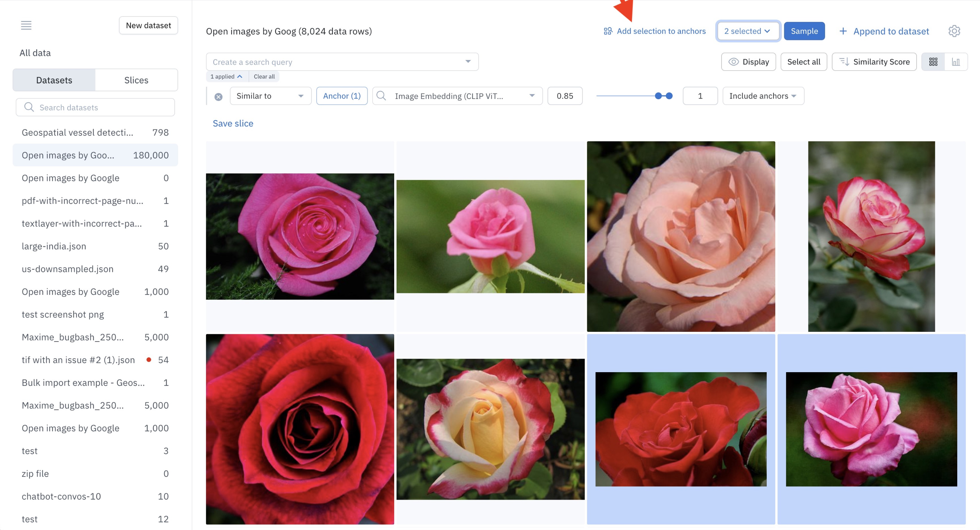Open the chatbot-convos-10 dataset

point(95,497)
